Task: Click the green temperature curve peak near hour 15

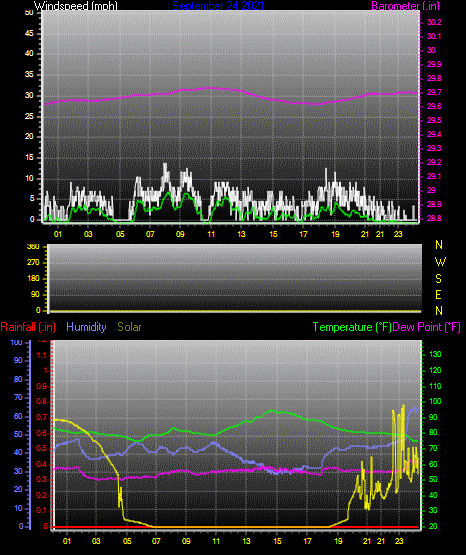Action: coord(272,411)
